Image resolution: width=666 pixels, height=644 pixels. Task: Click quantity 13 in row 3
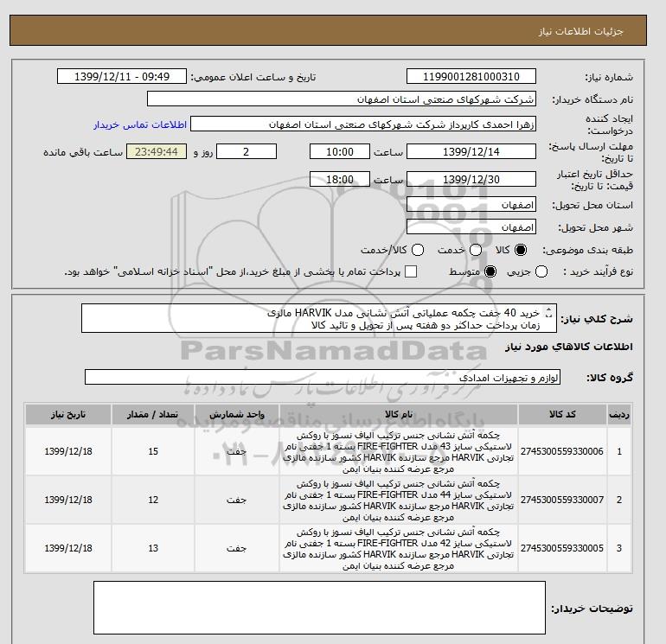(x=153, y=548)
